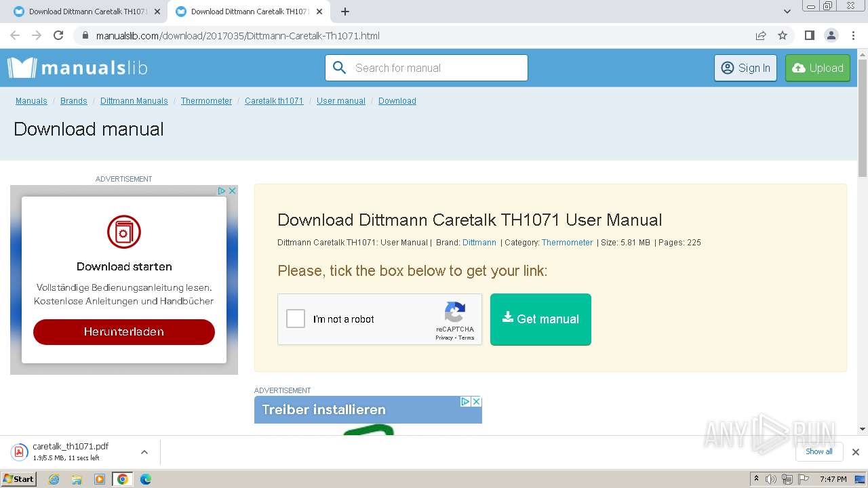This screenshot has height=488, width=868.
Task: Click the padlock site info icon
Action: coord(85,35)
